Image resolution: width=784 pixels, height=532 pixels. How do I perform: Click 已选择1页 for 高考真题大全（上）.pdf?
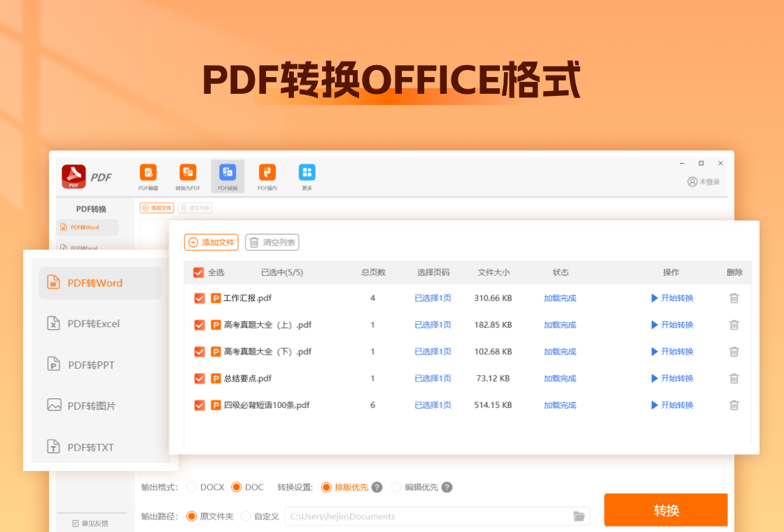click(x=433, y=325)
